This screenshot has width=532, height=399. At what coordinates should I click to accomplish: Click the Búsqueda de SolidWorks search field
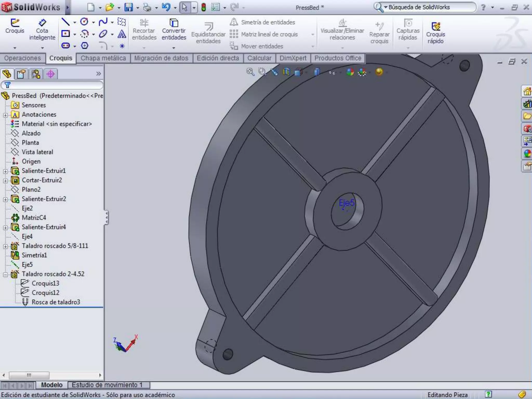pos(429,7)
